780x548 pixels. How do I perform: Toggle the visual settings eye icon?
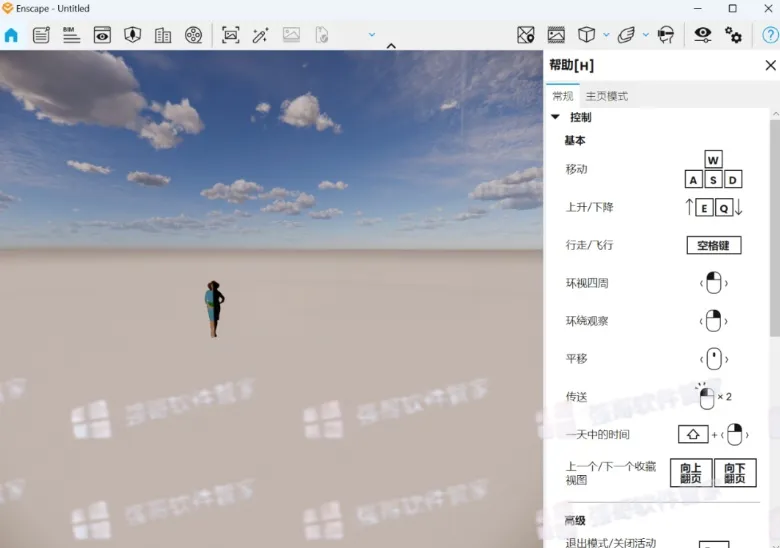tap(702, 35)
